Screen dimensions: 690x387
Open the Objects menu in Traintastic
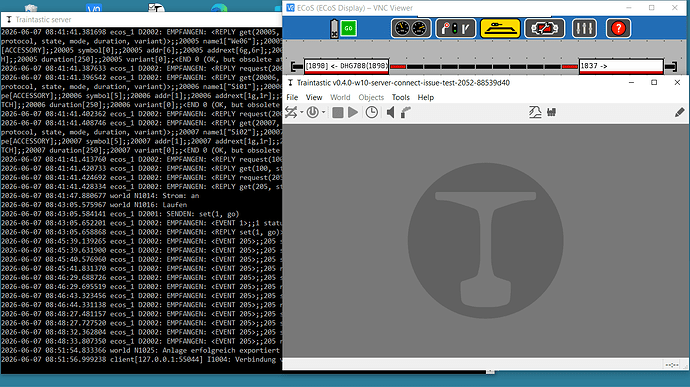(x=371, y=97)
